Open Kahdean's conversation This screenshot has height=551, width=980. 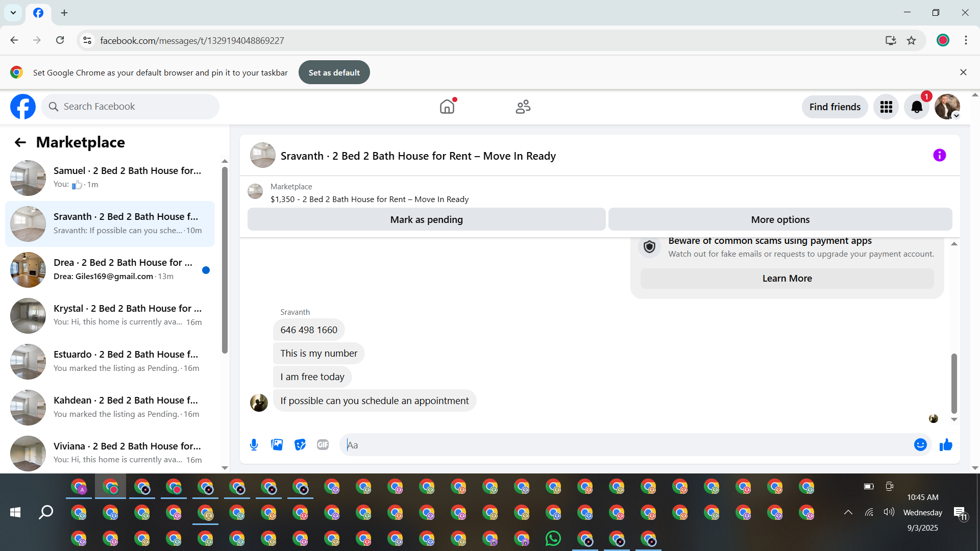pos(110,408)
